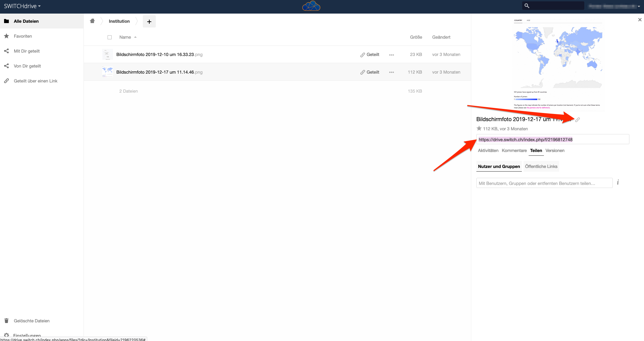Open more options for Bildschirmfoto 2019-12-10 file
Screen dimensions: 644x341
[392, 55]
